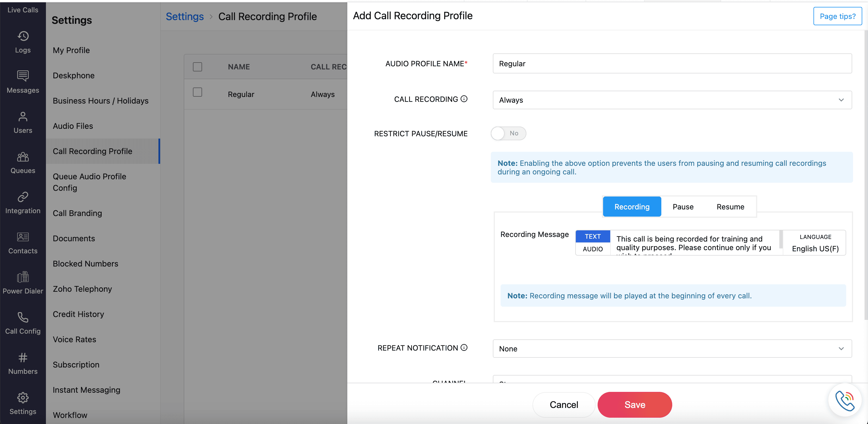Toggle the Restrict Pause/Resume switch
The height and width of the screenshot is (424, 868).
pyautogui.click(x=508, y=133)
